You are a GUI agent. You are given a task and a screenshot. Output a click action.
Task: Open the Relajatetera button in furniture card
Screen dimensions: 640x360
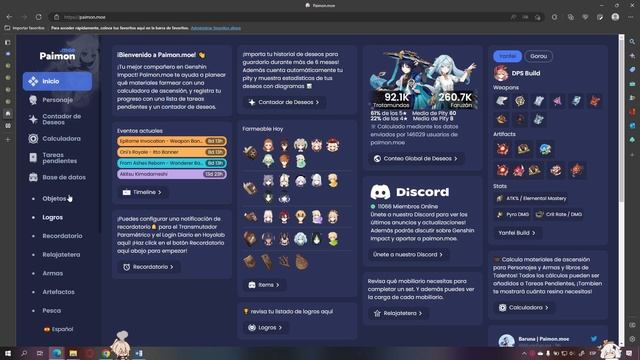click(398, 313)
